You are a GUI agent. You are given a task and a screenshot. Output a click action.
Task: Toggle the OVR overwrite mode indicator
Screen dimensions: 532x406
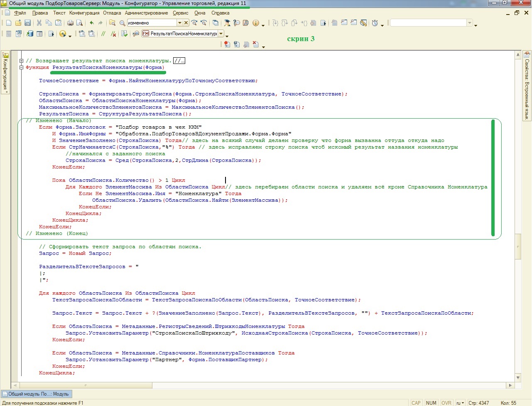[x=446, y=403]
